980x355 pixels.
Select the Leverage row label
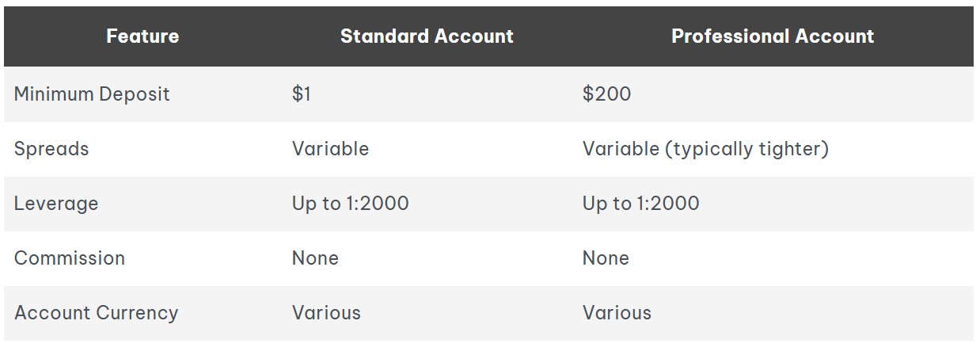point(56,204)
